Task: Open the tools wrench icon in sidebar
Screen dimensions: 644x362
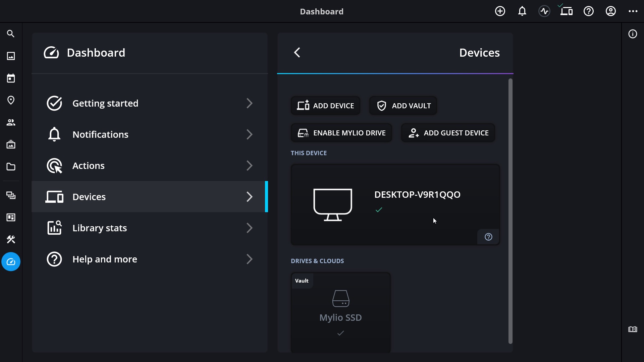Action: (11, 240)
